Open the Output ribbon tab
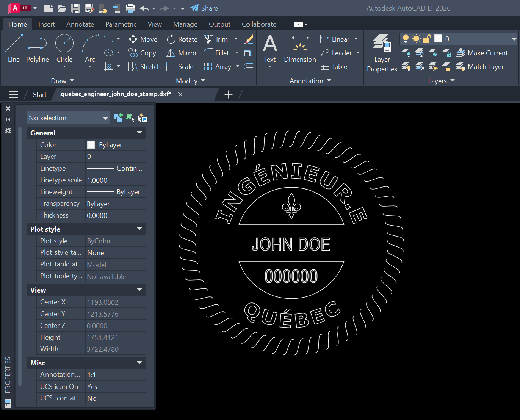This screenshot has width=520, height=420. coord(219,24)
